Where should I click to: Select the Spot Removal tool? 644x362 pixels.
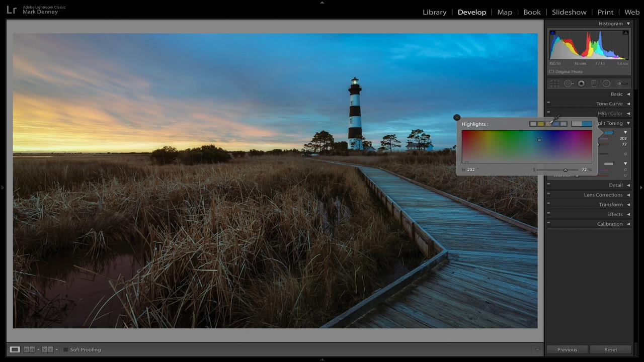[568, 83]
